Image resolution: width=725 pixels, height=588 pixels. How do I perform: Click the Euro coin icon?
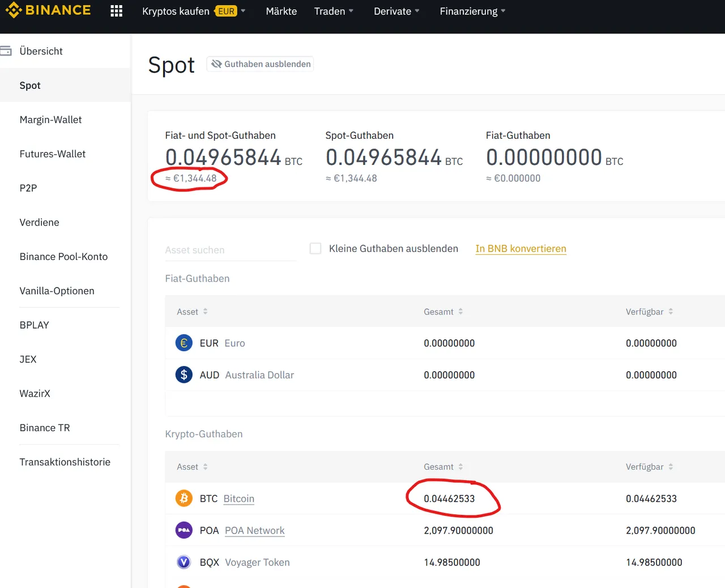point(184,343)
